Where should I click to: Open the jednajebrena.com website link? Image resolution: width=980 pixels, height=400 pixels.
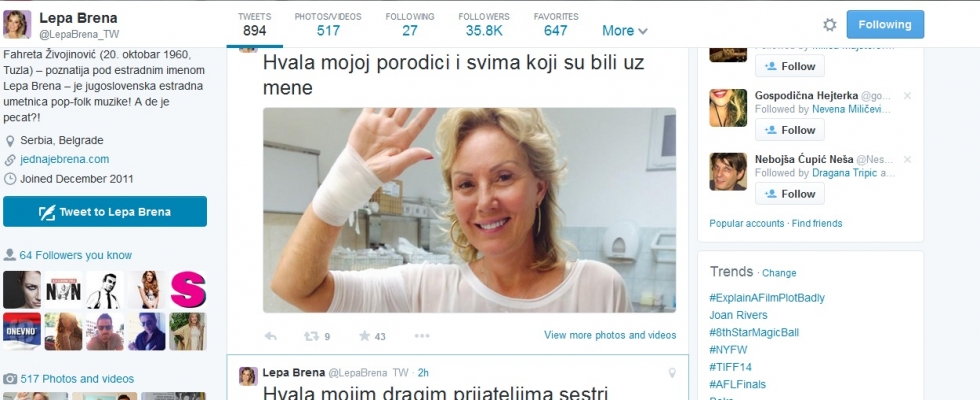64,159
